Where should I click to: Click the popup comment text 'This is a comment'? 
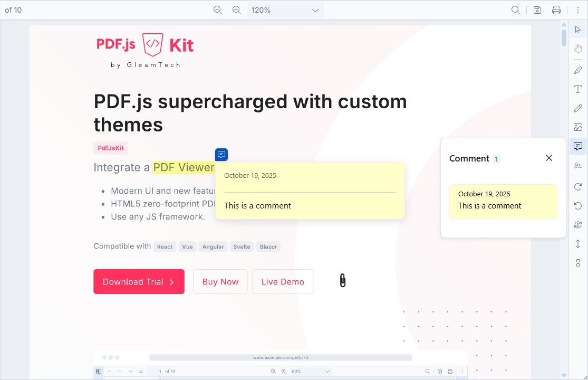pos(258,205)
